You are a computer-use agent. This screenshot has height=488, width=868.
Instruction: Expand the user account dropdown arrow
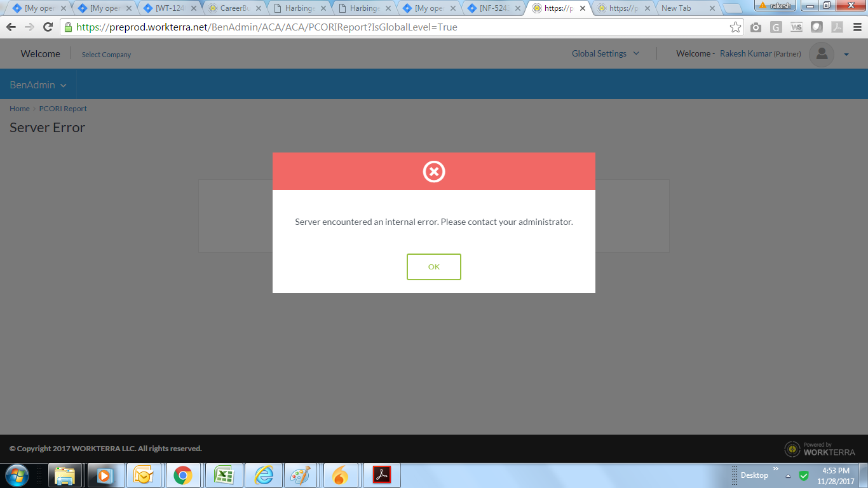coord(846,55)
